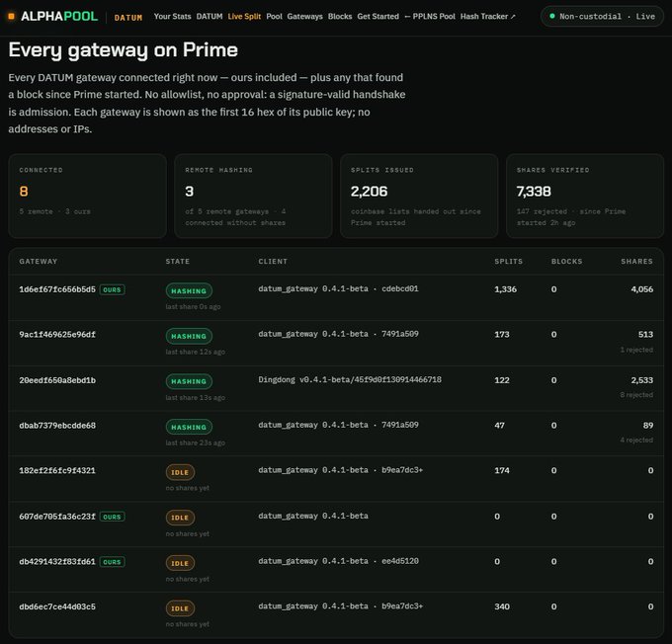The width and height of the screenshot is (672, 644).
Task: Click the Dingdong v0.4.1-beta client text
Action: pos(350,379)
